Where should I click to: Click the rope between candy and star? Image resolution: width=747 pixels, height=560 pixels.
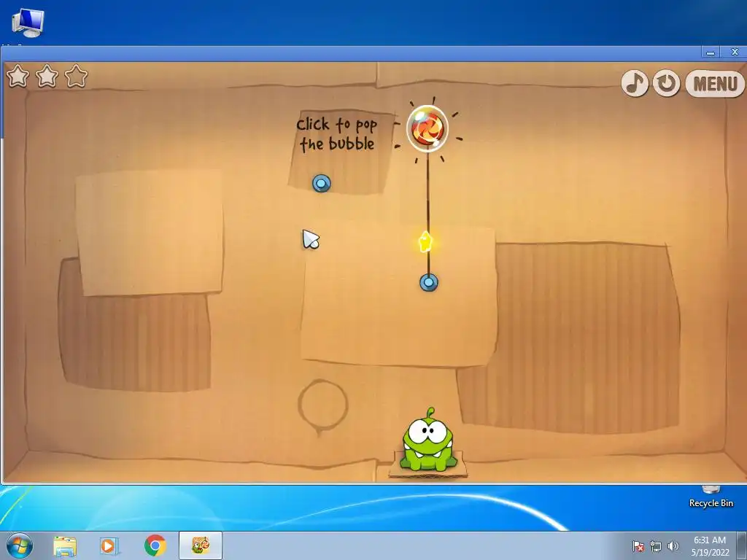click(427, 190)
